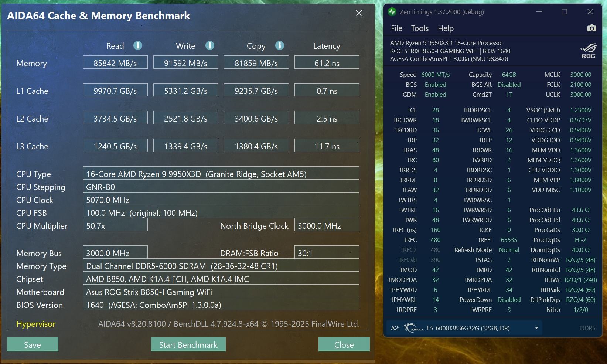This screenshot has width=607, height=364.
Task: Click the BGS Enabled value
Action: coord(436,85)
